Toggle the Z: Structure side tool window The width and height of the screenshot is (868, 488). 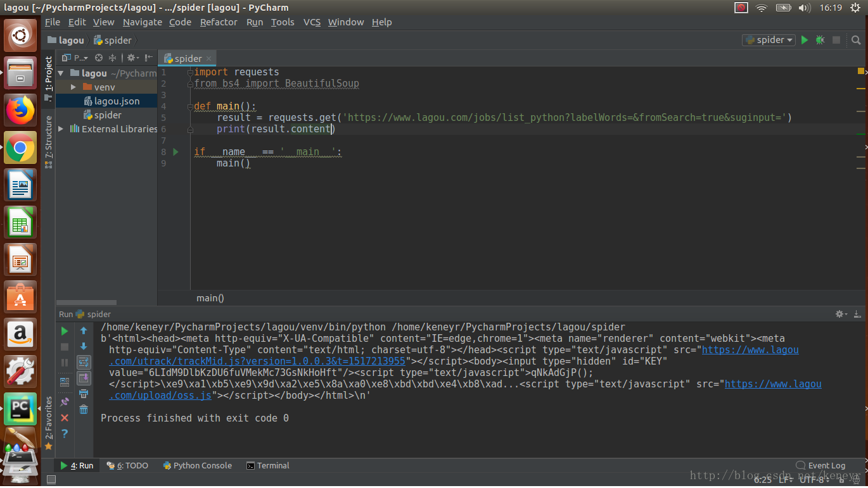tap(49, 141)
